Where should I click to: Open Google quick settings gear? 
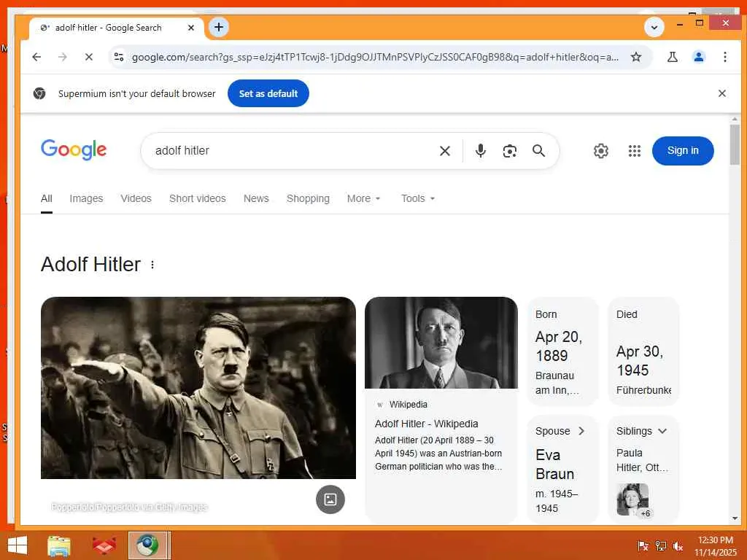[601, 151]
